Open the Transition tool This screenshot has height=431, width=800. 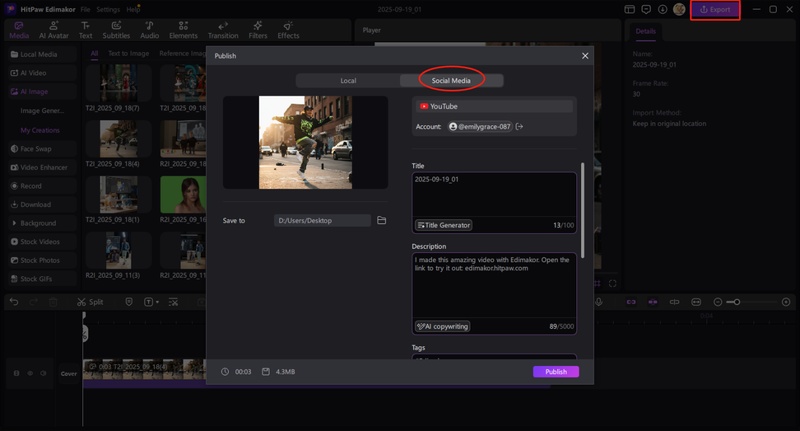[223, 31]
